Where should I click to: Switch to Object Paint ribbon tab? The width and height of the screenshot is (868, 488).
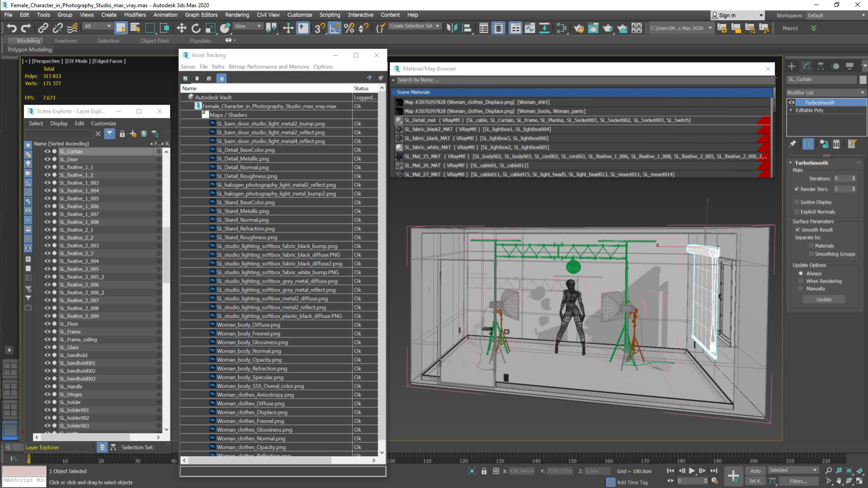154,41
